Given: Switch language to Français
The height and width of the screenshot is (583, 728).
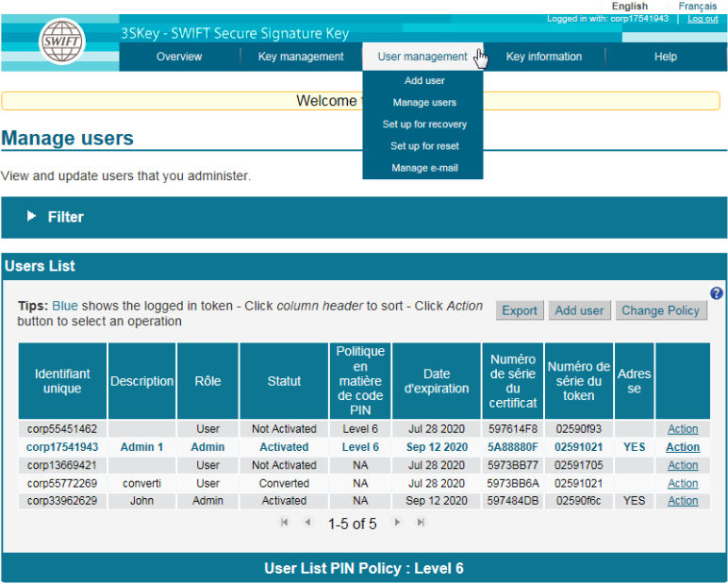Looking at the screenshot, I should click(x=698, y=6).
